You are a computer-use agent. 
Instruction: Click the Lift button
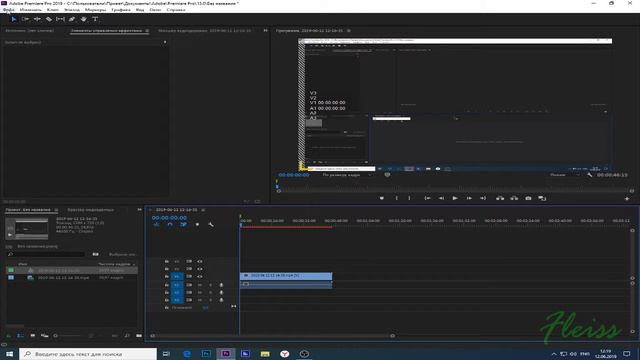(x=500, y=198)
